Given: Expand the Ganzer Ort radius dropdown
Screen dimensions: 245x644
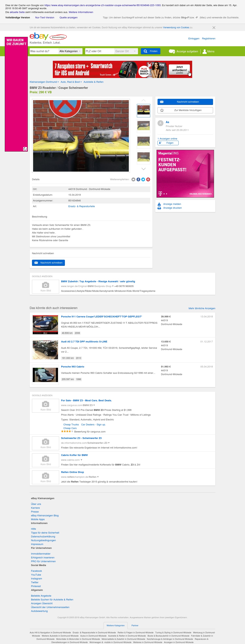Looking at the screenshot, I should point(126,51).
